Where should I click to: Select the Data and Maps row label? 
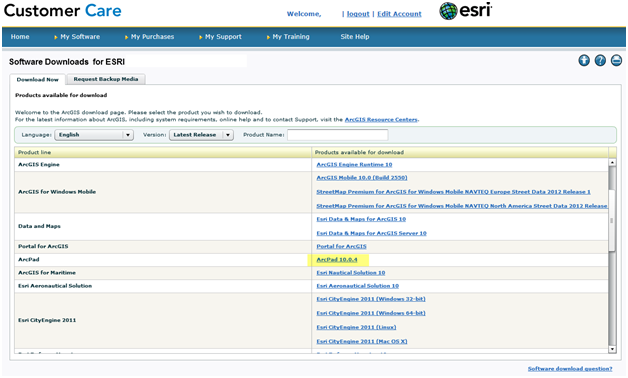(39, 227)
